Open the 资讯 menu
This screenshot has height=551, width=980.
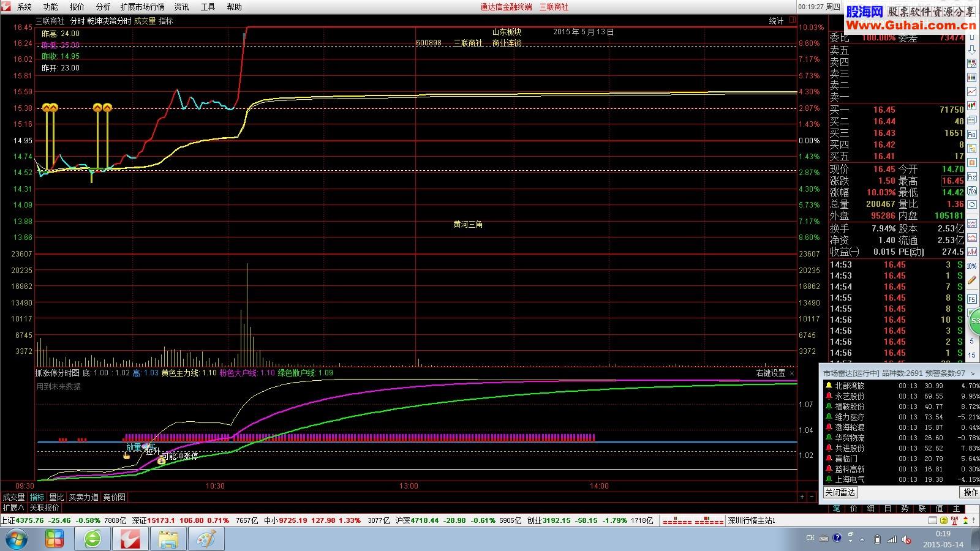point(182,7)
